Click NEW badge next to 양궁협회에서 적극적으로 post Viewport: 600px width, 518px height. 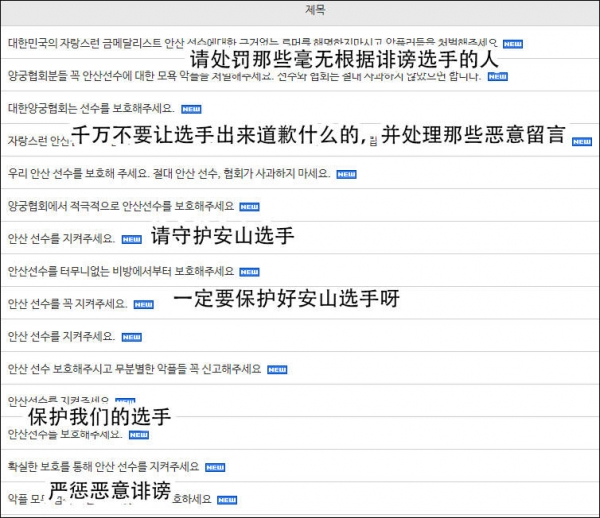(x=249, y=207)
